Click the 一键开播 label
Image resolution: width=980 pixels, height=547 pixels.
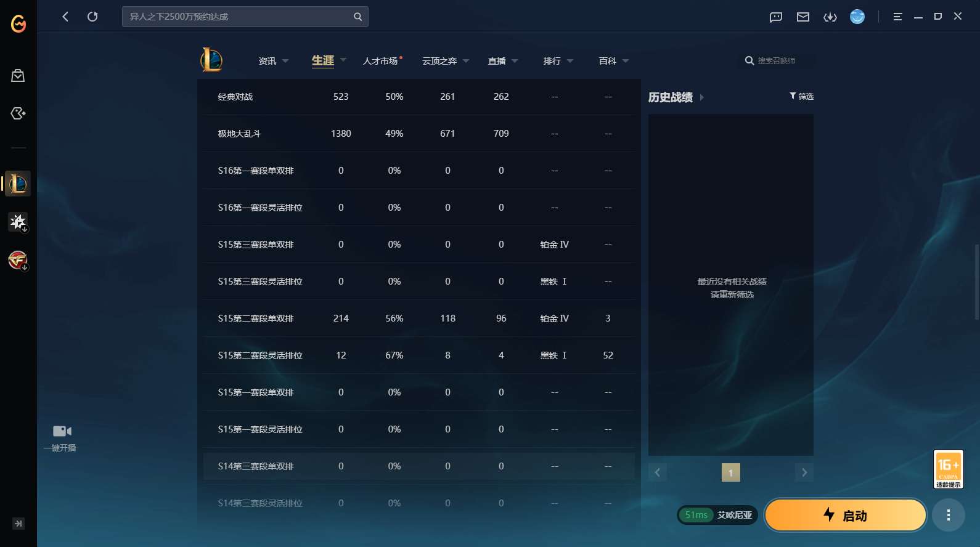(x=60, y=448)
